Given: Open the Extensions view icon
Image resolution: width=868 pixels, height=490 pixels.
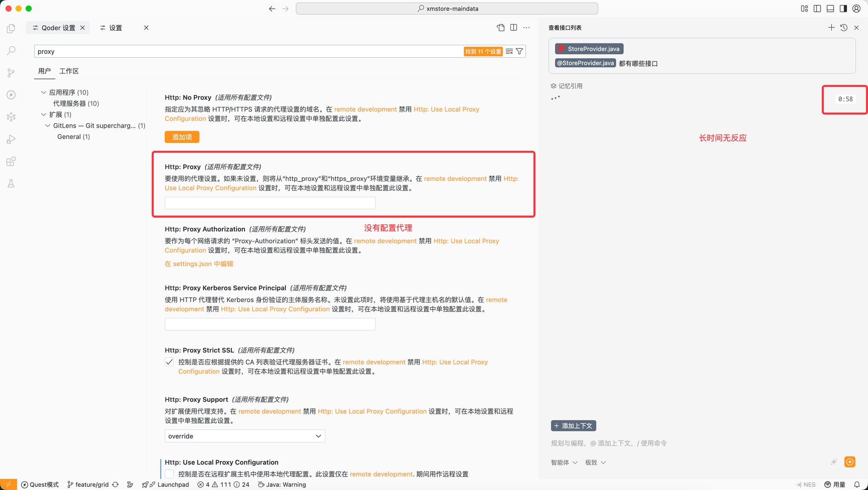Looking at the screenshot, I should pos(11,162).
